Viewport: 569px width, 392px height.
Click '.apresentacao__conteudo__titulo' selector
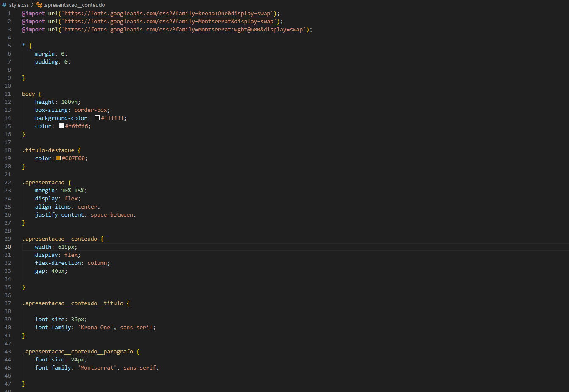pyautogui.click(x=73, y=303)
